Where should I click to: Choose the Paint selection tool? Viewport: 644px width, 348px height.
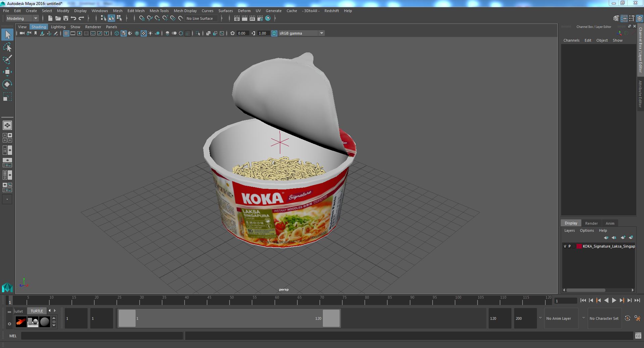pos(7,59)
